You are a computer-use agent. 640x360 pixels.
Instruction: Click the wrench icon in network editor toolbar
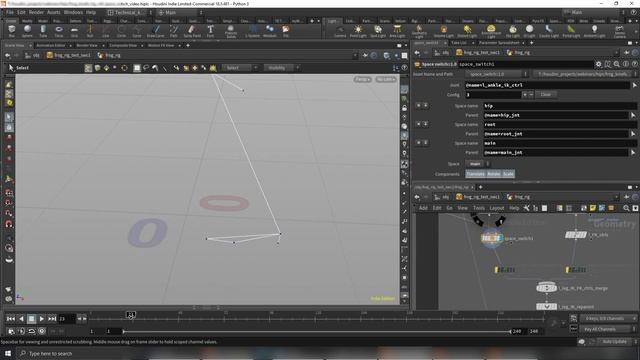pyautogui.click(x=527, y=208)
